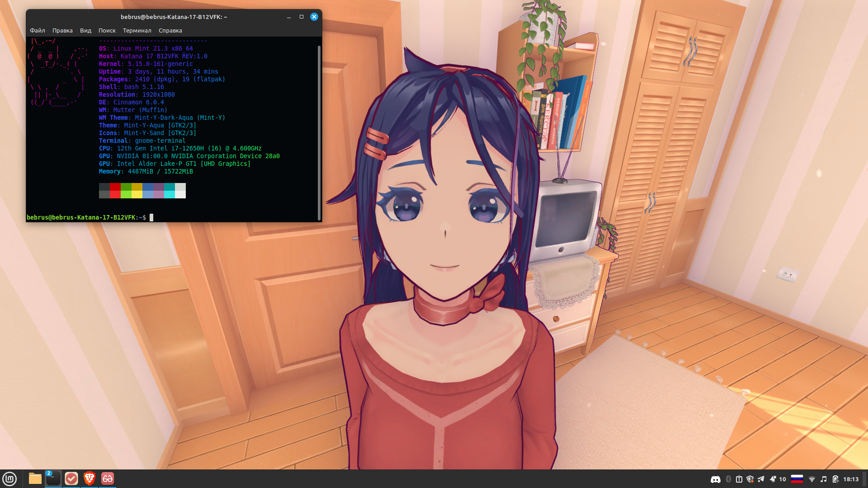Open the battery power status applet
The width and height of the screenshot is (868, 488).
(835, 479)
